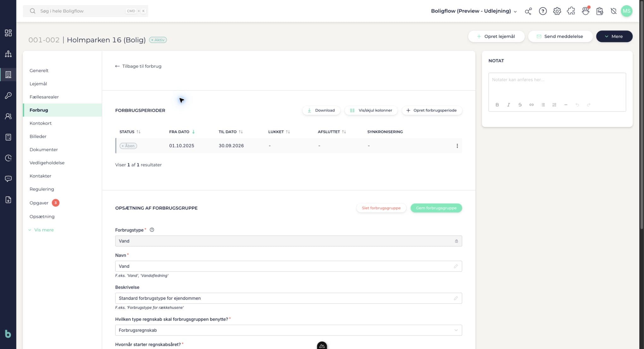Sort table by TIL DATO column
The height and width of the screenshot is (349, 644).
click(x=231, y=132)
